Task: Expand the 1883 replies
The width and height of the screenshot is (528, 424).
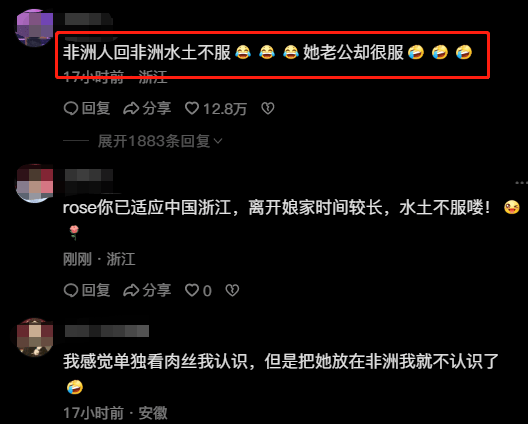Action: (x=160, y=141)
